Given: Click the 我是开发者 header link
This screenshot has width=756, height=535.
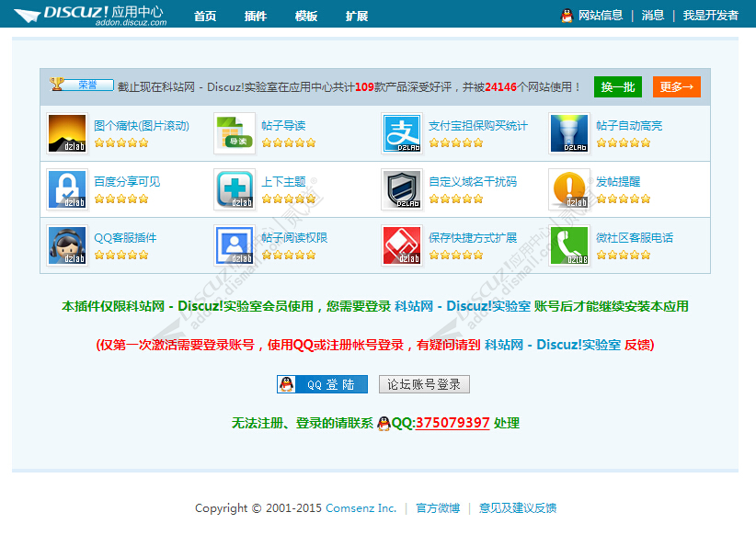Looking at the screenshot, I should point(710,16).
